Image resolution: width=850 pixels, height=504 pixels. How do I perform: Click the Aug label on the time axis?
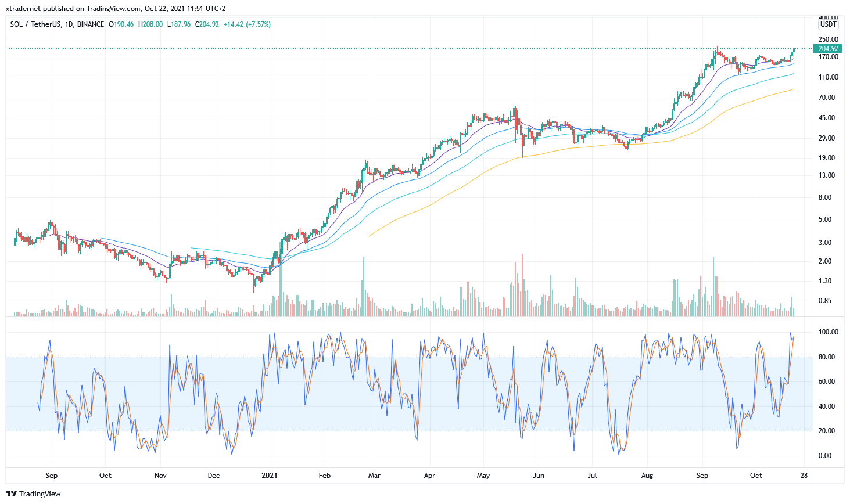[647, 476]
